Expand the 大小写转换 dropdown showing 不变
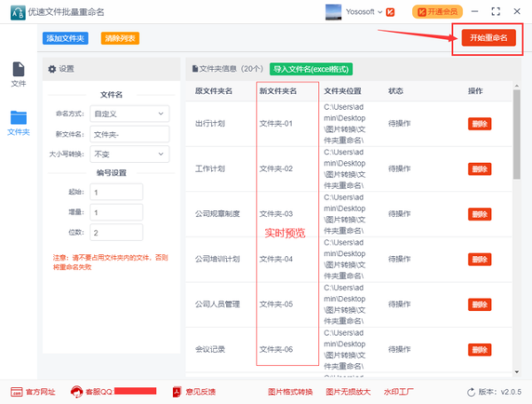532x404 pixels. [130, 154]
